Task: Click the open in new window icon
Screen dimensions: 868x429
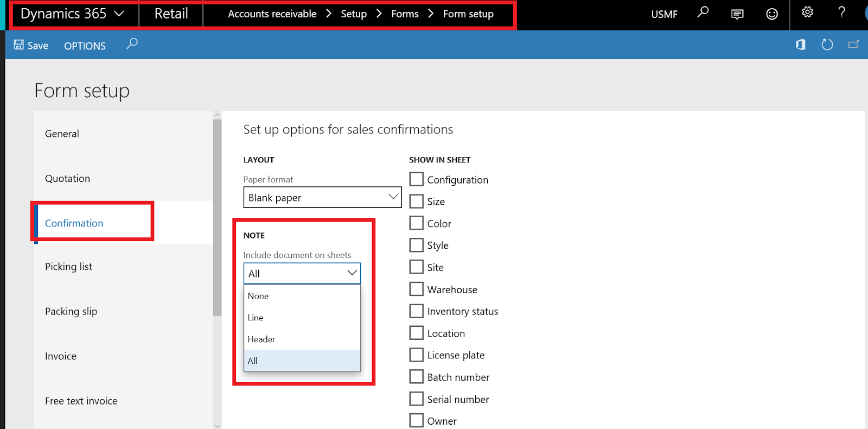Action: (853, 45)
